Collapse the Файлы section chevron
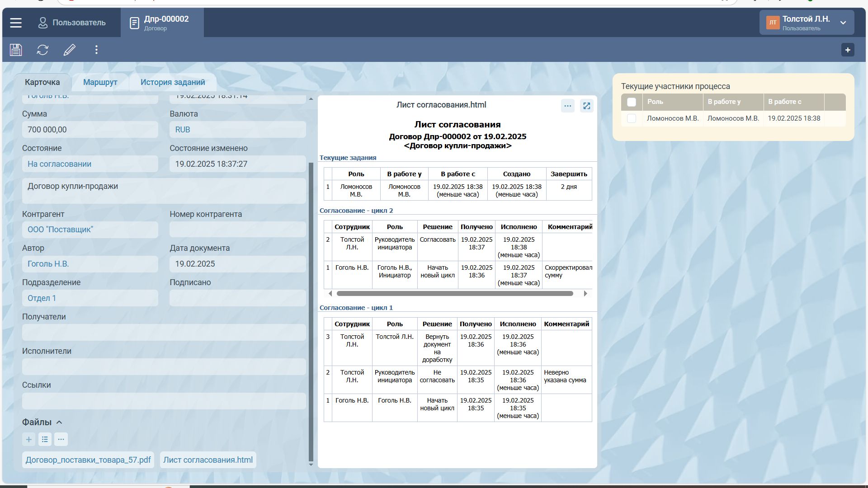The image size is (868, 488). tap(59, 422)
